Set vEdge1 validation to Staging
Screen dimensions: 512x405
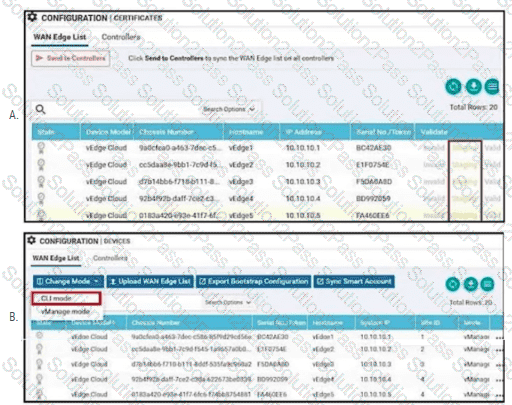pos(464,148)
